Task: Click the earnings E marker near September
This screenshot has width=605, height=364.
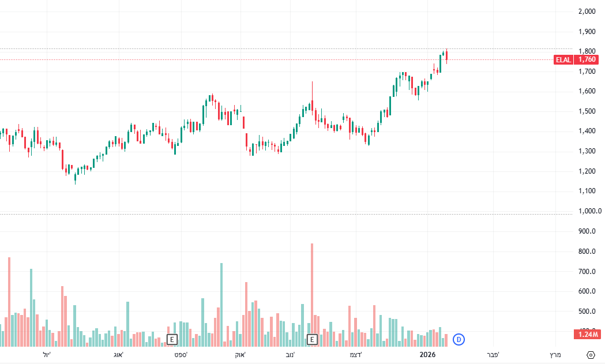Action: point(171,339)
